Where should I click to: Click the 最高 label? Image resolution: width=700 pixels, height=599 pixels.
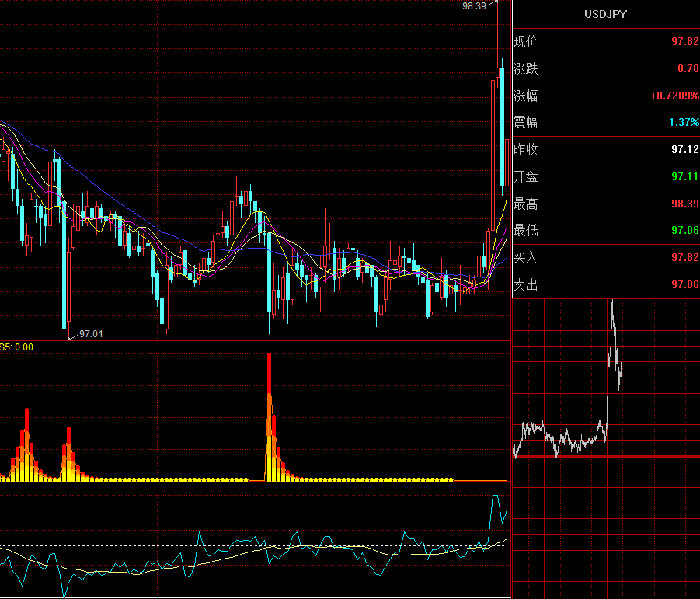click(x=525, y=204)
